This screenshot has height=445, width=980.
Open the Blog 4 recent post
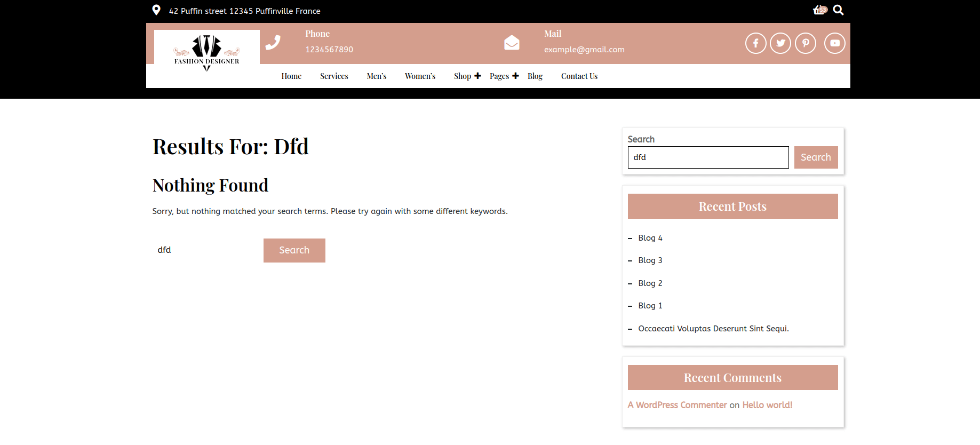click(650, 238)
